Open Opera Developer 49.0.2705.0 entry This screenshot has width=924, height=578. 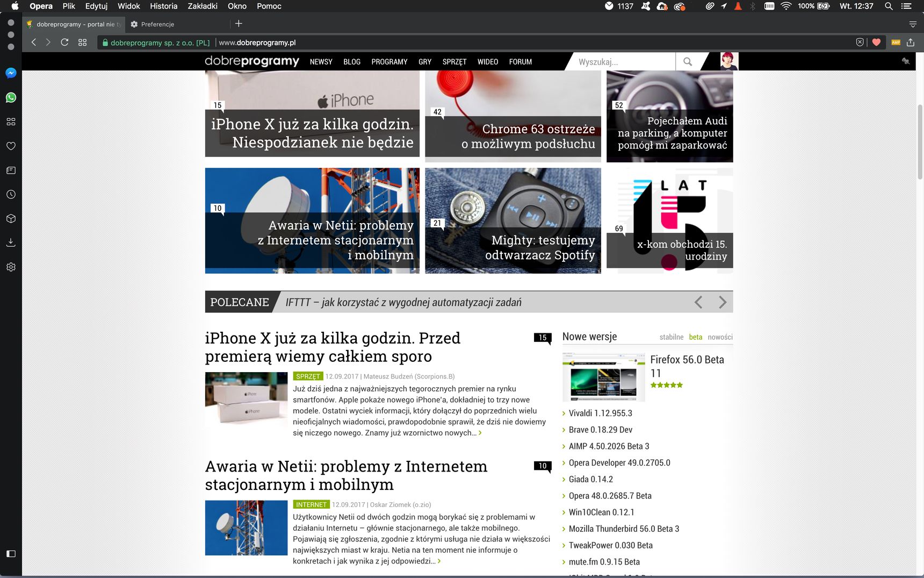pyautogui.click(x=619, y=463)
